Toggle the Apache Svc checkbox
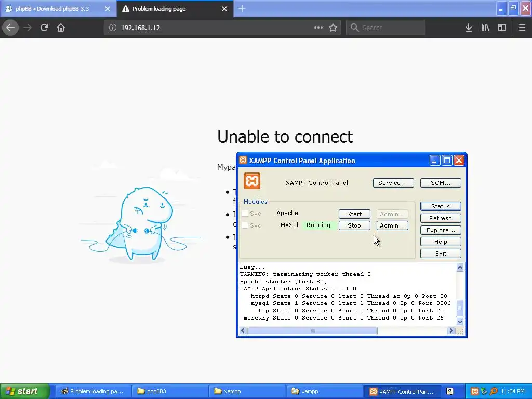The image size is (532, 399). [x=245, y=214]
